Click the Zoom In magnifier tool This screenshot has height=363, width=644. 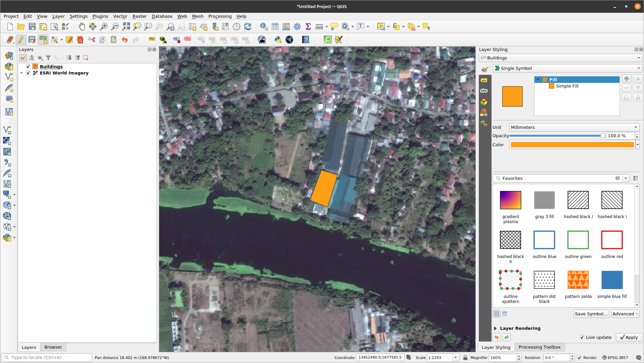pos(104,27)
